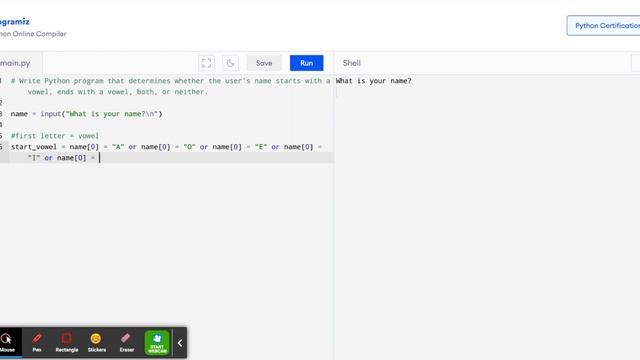This screenshot has width=640, height=360.
Task: Click the 'start_vowel' variable in the code
Action: click(33, 147)
